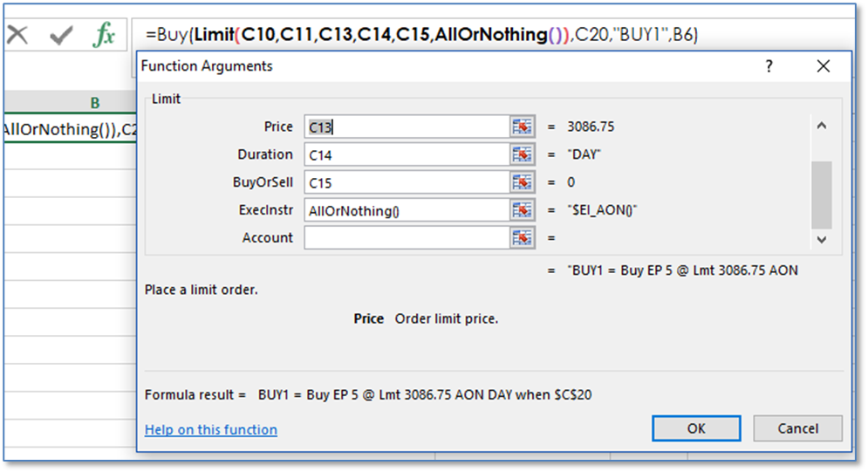Click Account field range selector icon
Screen dimensions: 868x472
(522, 237)
